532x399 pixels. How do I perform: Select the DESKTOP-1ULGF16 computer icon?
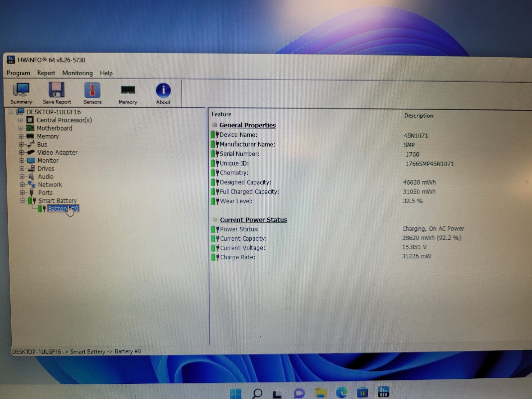point(21,111)
